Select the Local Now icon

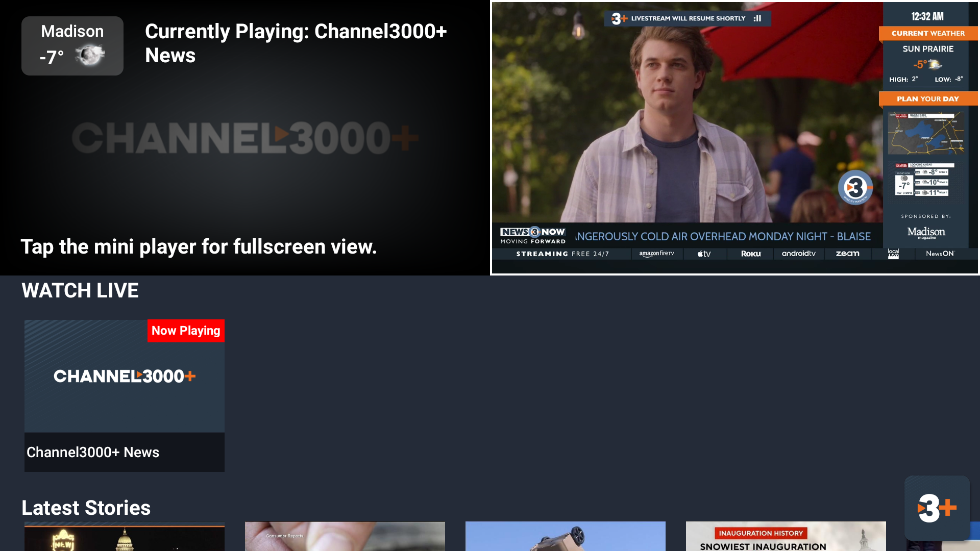[x=893, y=254]
